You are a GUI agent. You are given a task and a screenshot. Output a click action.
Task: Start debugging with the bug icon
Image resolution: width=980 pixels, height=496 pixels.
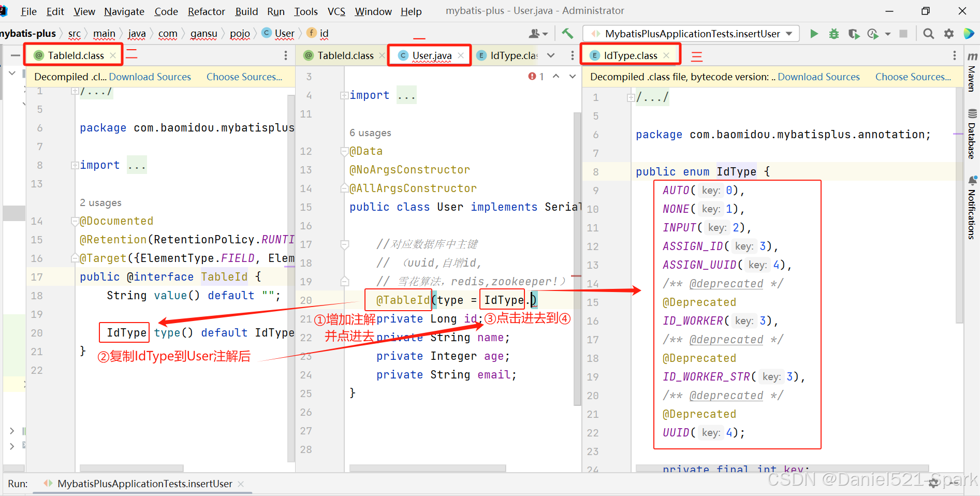[x=833, y=34]
